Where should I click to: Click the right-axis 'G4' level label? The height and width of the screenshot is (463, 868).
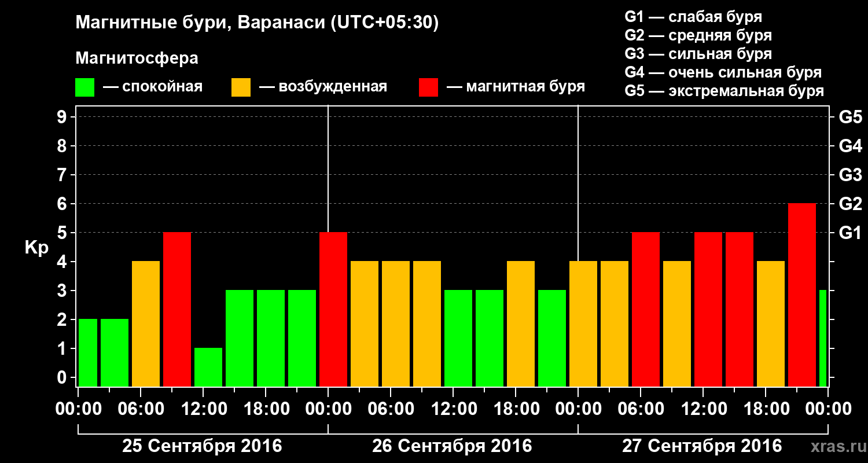click(x=850, y=146)
